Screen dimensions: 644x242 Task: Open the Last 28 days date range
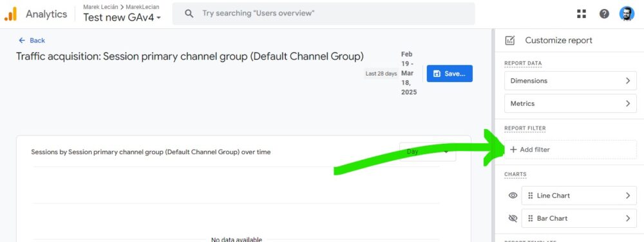click(x=381, y=74)
